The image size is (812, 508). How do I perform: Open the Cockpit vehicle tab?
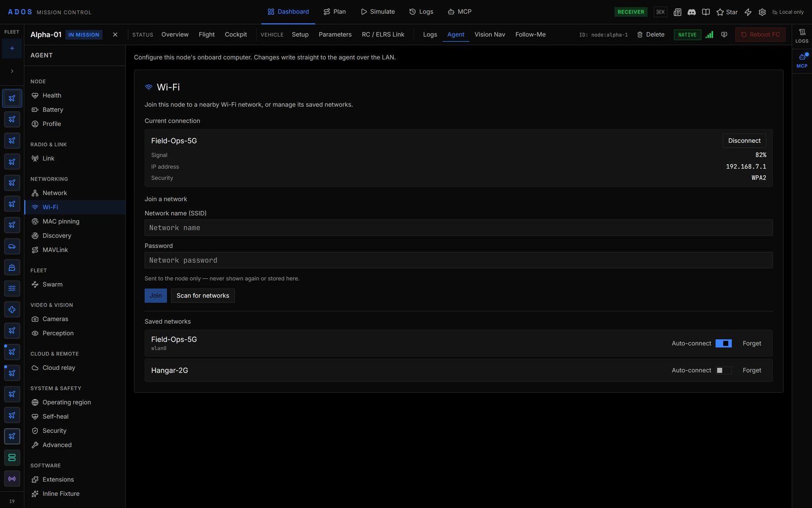click(236, 35)
